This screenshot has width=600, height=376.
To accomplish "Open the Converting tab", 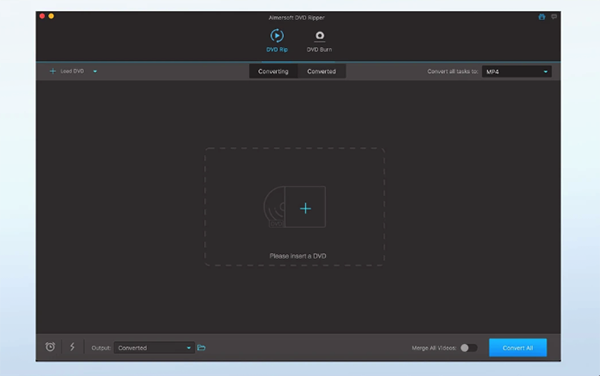I will [x=273, y=72].
